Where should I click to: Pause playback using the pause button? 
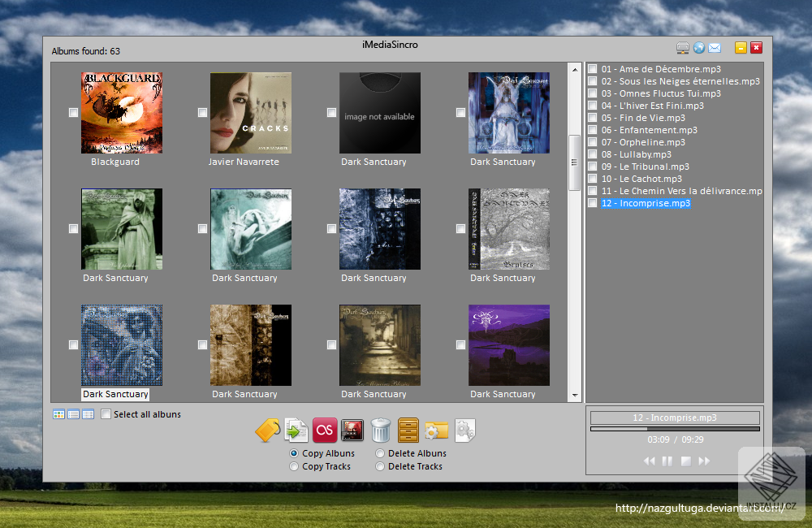[x=667, y=461]
